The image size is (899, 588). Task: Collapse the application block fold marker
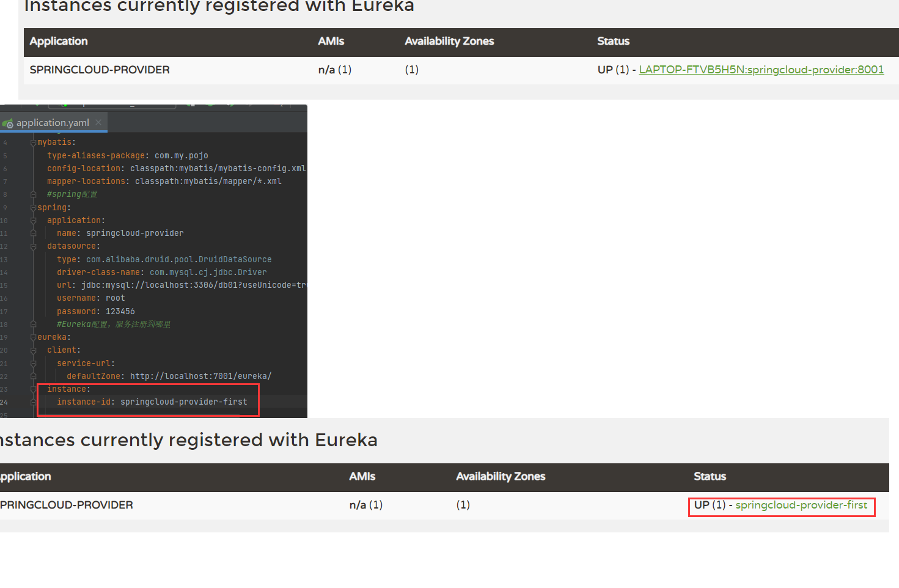(33, 221)
